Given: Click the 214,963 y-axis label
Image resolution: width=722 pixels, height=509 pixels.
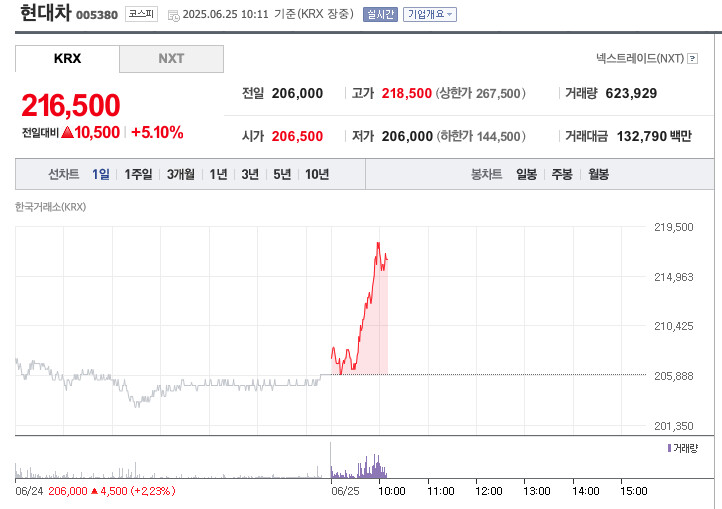Looking at the screenshot, I should pos(674,277).
